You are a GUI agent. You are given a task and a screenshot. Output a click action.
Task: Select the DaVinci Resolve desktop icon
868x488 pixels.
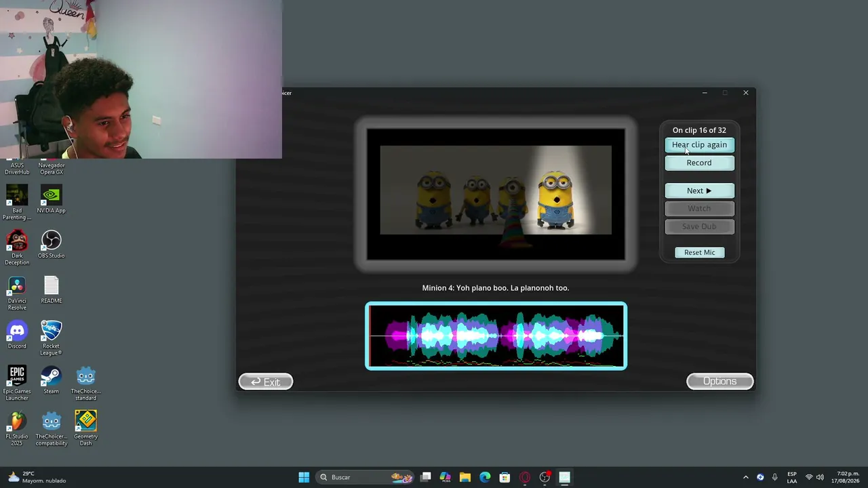[17, 293]
